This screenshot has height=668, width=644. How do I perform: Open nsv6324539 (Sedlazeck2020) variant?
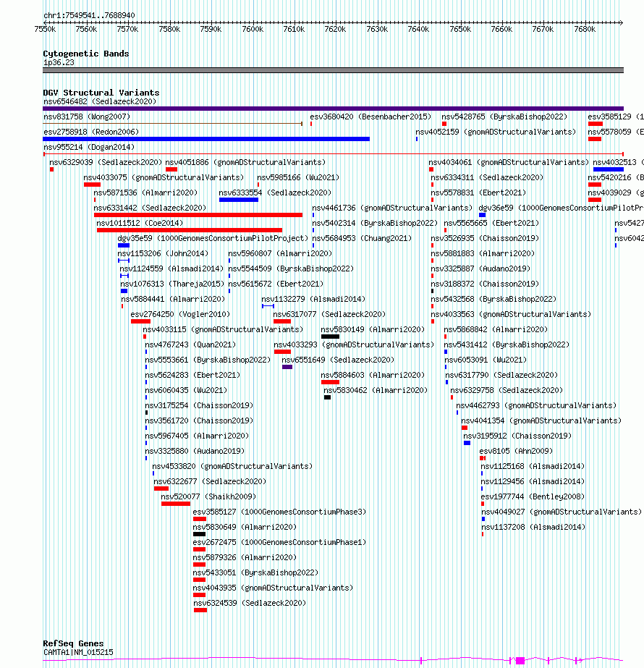click(250, 604)
